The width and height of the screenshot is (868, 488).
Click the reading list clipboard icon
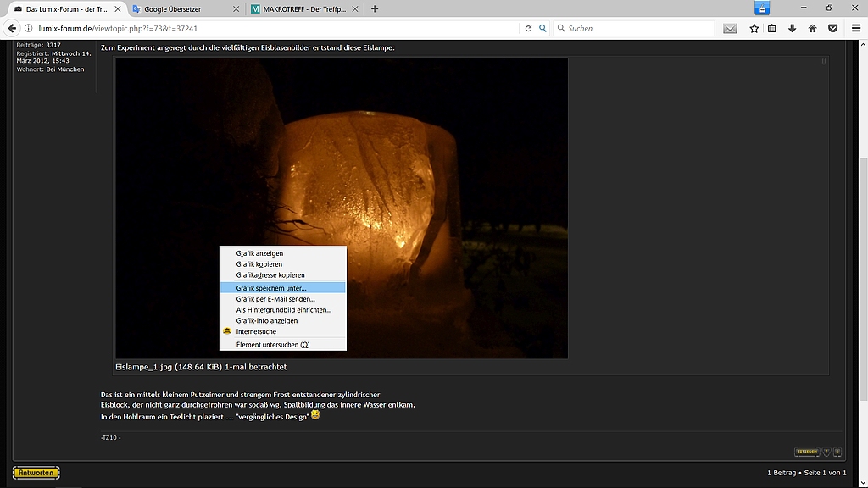coord(772,27)
